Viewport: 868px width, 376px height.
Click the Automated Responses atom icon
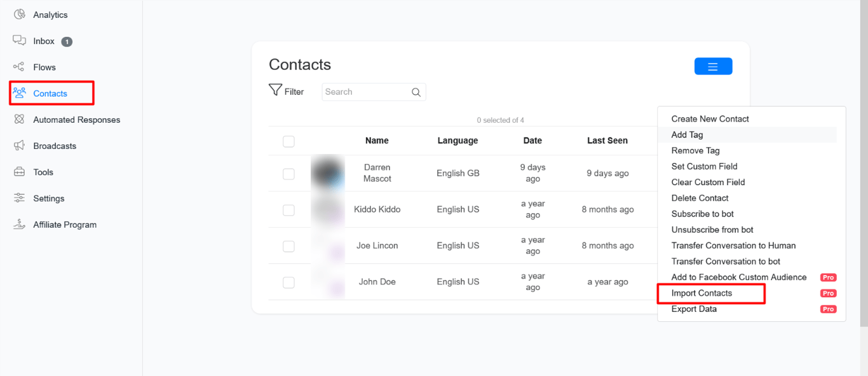(20, 120)
